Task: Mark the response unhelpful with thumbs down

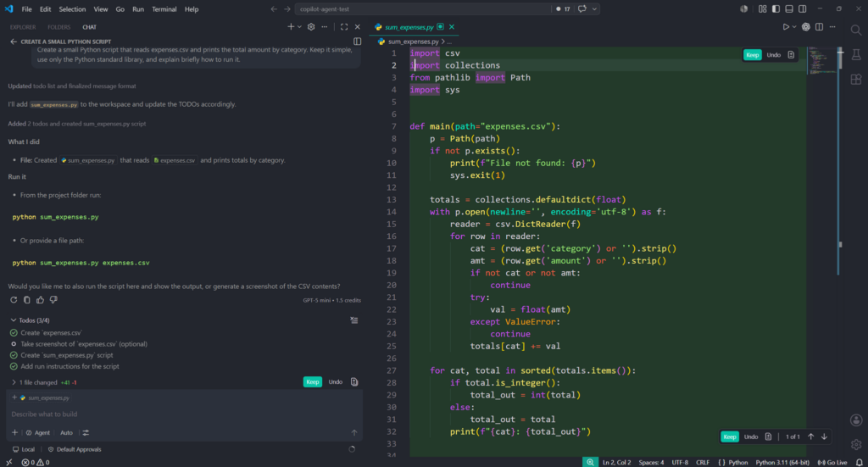Action: (x=53, y=300)
